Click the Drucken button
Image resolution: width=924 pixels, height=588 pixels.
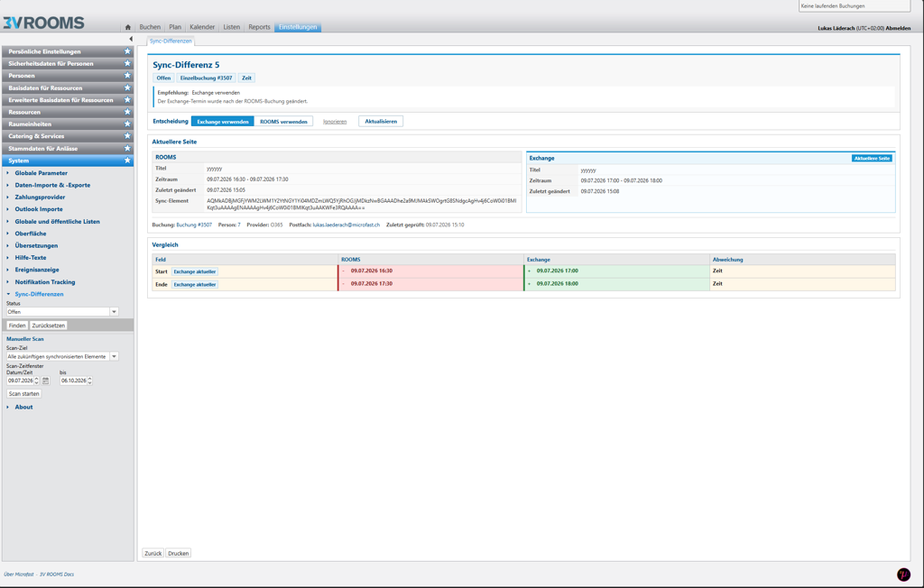tap(178, 553)
